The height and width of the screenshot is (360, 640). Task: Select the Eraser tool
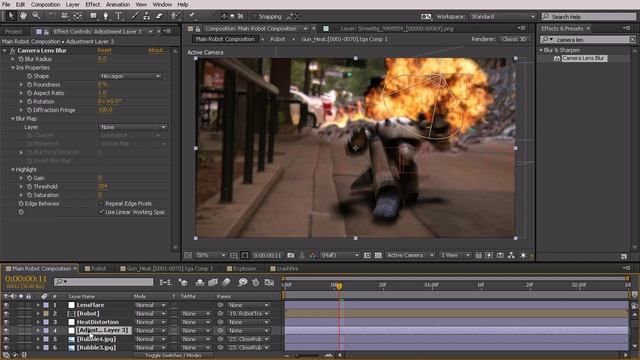(159, 16)
